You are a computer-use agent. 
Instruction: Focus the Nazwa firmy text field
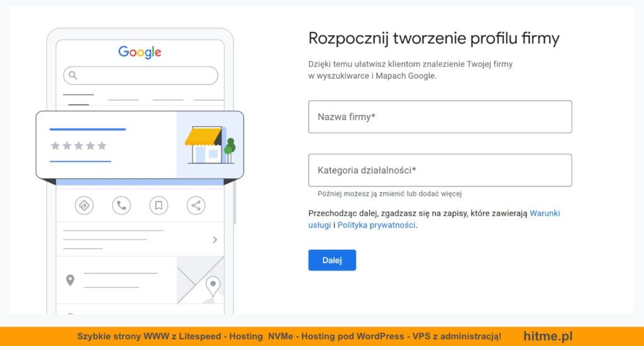pyautogui.click(x=440, y=117)
